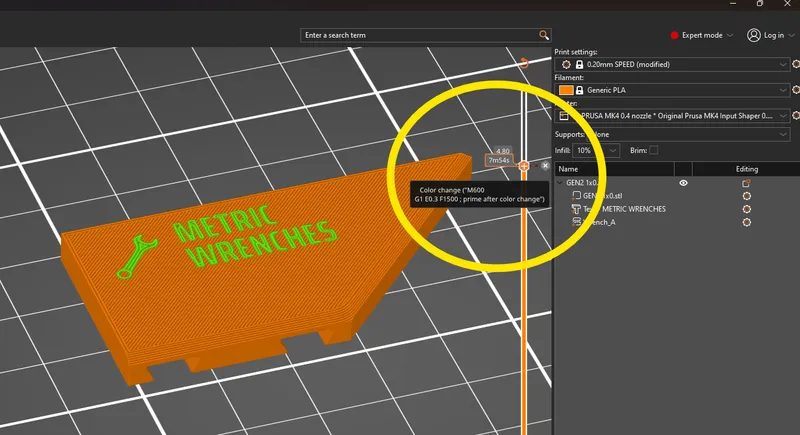The width and height of the screenshot is (800, 435).
Task: Click the Editing column header
Action: 746,169
